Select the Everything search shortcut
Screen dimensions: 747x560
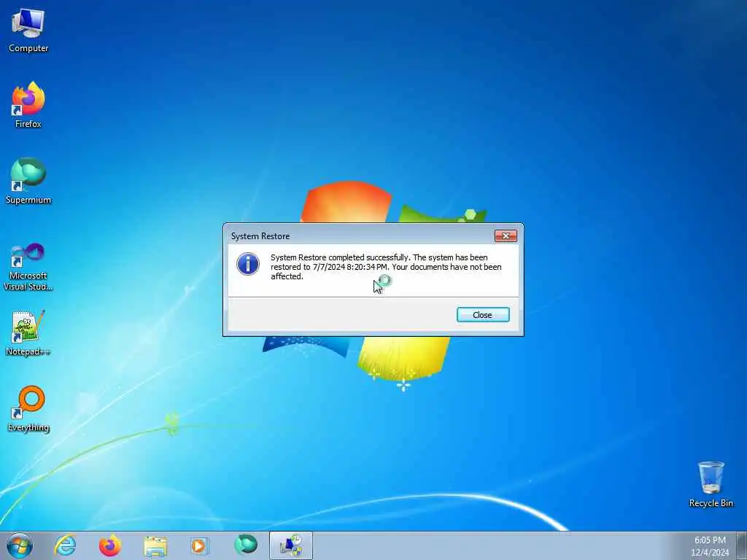pos(28,408)
